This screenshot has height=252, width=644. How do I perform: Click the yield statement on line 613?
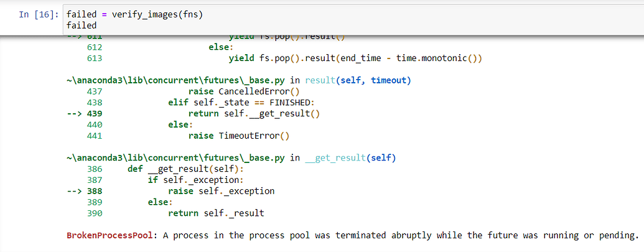coord(356,58)
